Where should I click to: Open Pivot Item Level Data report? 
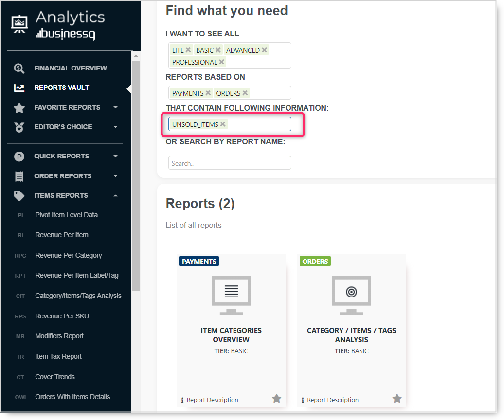click(x=67, y=215)
